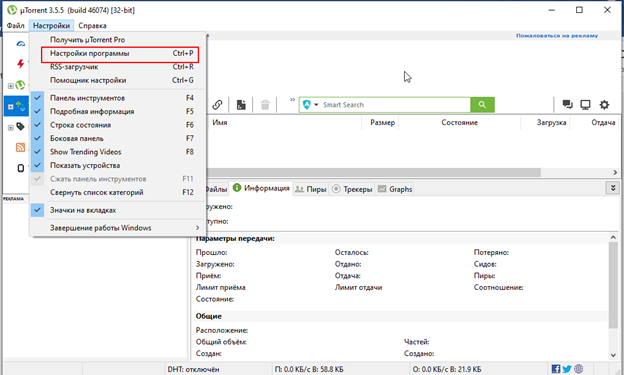This screenshot has height=375, width=624.
Task: Click right arrow of horizontal scrollbar
Action: (x=615, y=172)
